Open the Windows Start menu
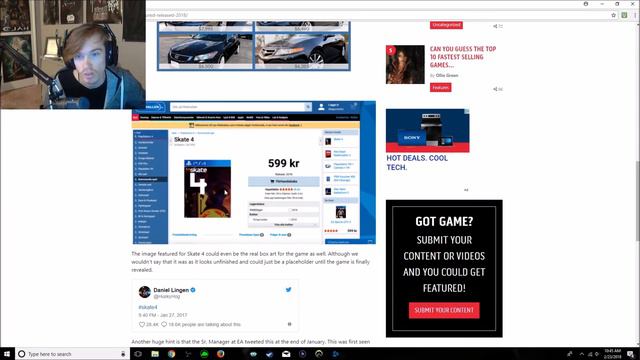Image resolution: width=640 pixels, height=360 pixels. tap(7, 354)
